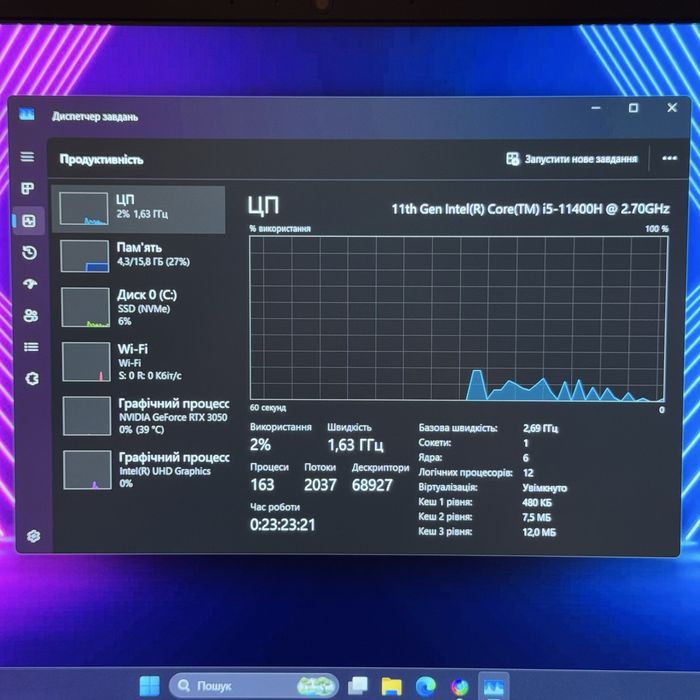
Task: Click the Продуктивність page heading
Action: [101, 159]
